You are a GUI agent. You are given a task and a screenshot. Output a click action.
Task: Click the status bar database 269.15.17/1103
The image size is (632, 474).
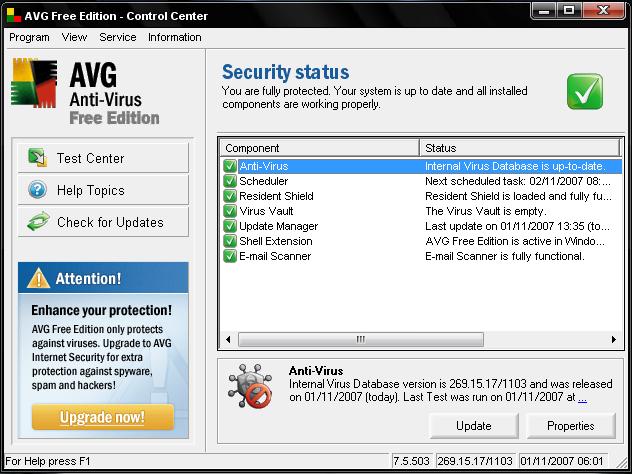tap(475, 461)
